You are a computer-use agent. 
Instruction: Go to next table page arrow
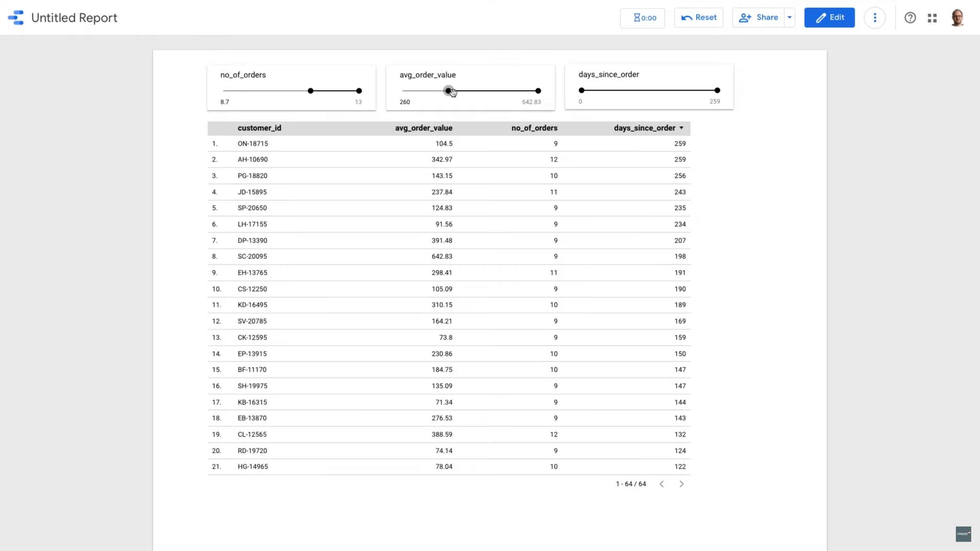click(x=681, y=484)
